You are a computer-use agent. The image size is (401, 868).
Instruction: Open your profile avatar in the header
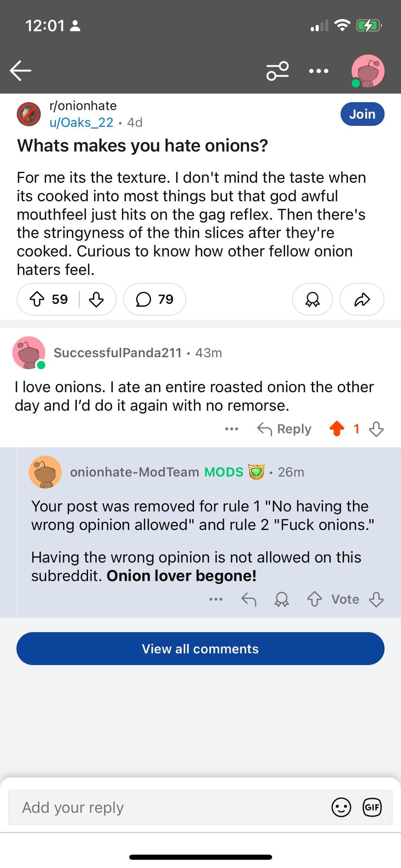[368, 71]
